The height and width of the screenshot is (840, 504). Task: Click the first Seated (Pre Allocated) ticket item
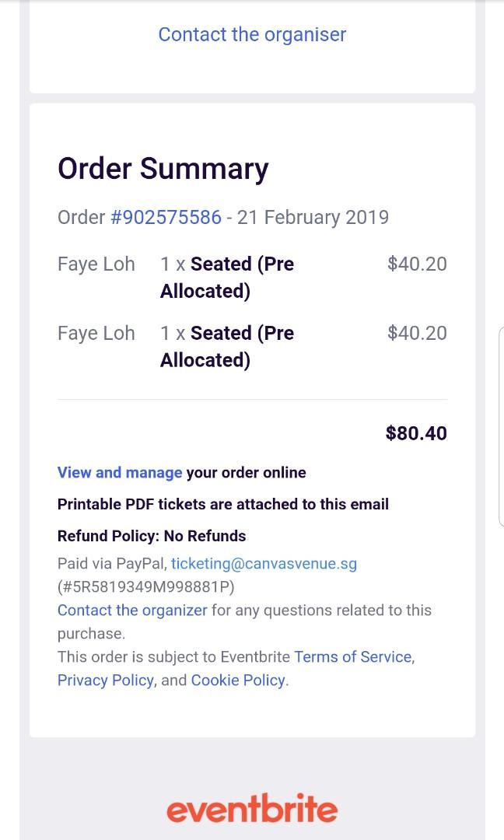point(227,278)
